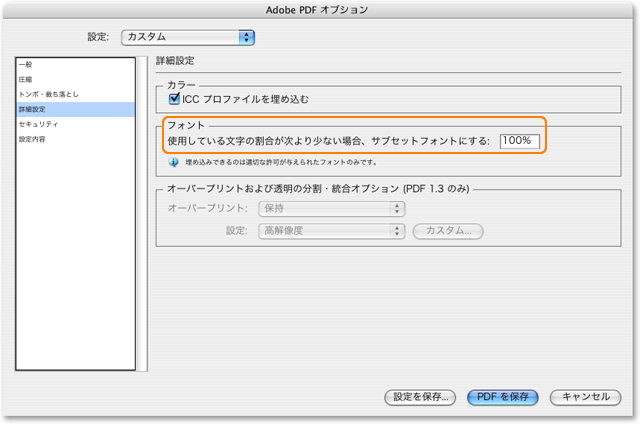Open the 設定 高解像度 dropdown
Viewport: 640px width, 424px height.
330,231
